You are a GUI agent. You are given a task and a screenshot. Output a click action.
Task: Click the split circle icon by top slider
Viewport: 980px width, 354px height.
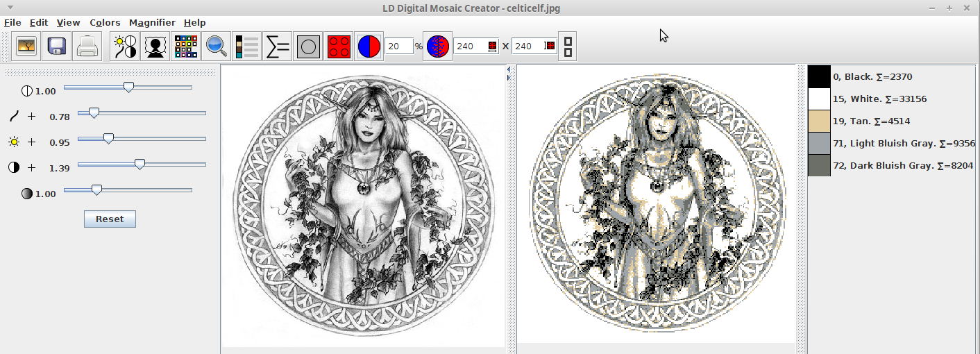[27, 91]
